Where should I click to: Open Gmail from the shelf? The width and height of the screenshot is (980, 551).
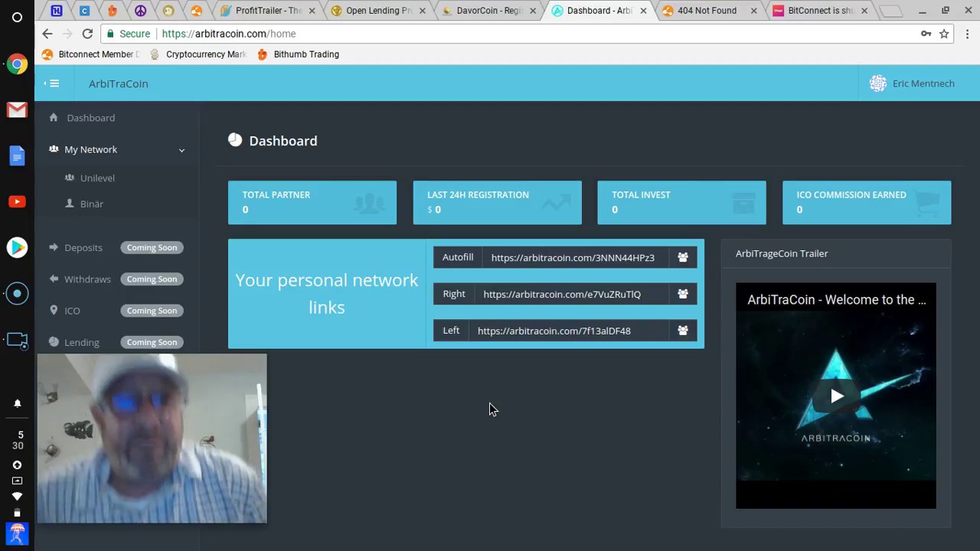(17, 110)
